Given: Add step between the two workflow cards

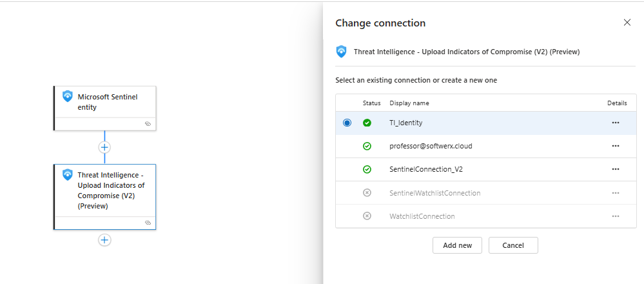Looking at the screenshot, I should point(104,147).
